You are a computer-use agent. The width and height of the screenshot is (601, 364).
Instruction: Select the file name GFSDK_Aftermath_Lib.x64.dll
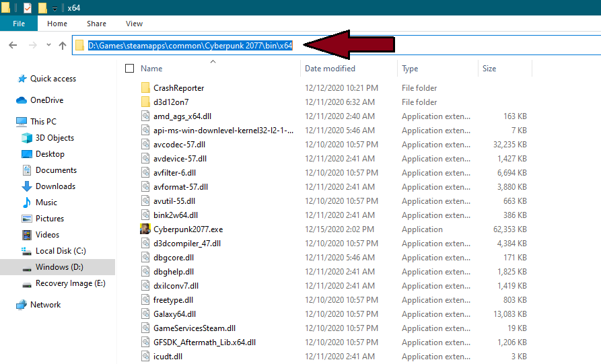coord(205,342)
